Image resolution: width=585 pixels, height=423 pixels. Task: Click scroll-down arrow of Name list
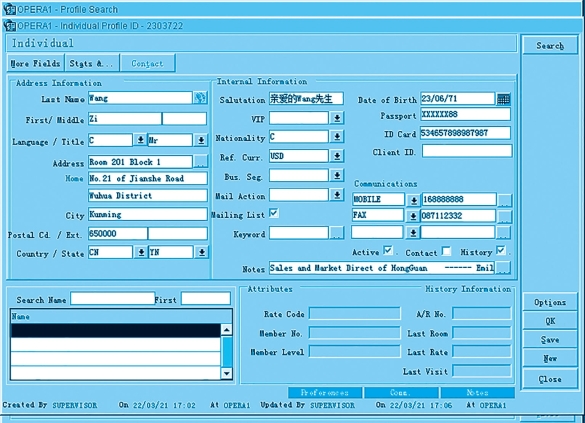click(x=226, y=373)
